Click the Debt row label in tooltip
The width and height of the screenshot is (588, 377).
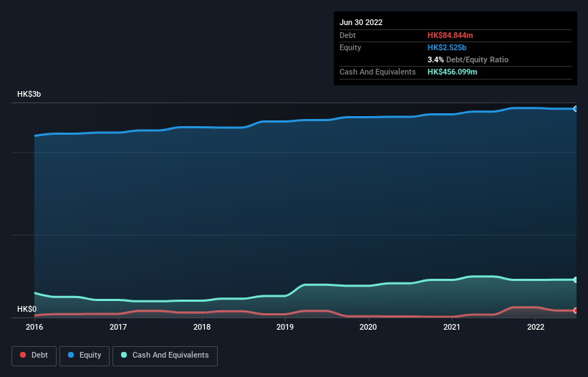tap(347, 35)
